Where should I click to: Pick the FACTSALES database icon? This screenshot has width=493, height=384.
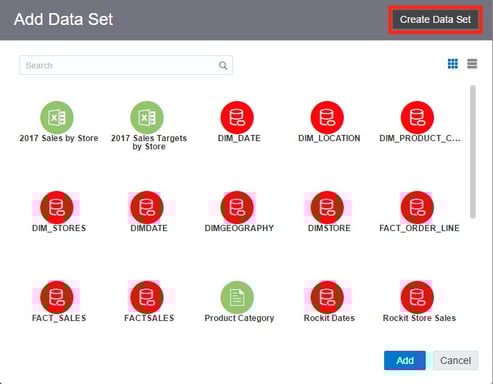click(x=147, y=297)
